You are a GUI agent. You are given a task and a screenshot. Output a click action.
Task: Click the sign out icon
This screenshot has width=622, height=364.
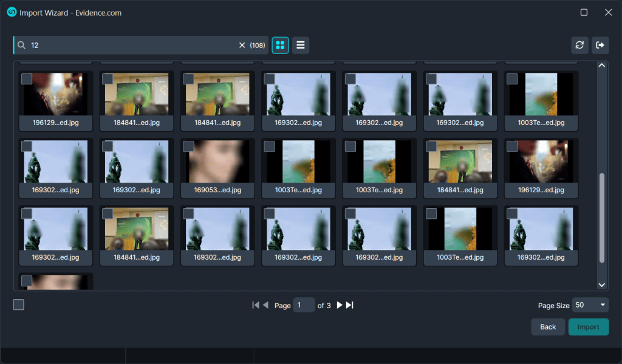[600, 45]
